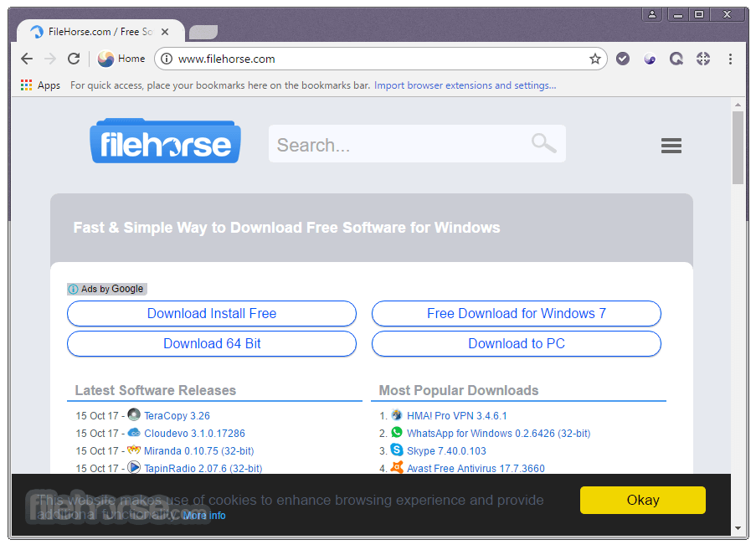
Task: Click the address bar showing www.filehorse.com
Action: [x=381, y=59]
